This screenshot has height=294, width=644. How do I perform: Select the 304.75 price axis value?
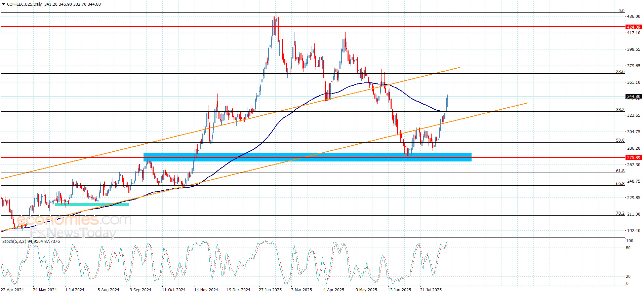(x=634, y=132)
